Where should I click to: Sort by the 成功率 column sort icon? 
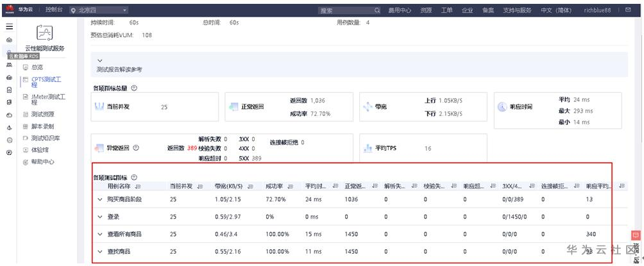tap(291, 187)
